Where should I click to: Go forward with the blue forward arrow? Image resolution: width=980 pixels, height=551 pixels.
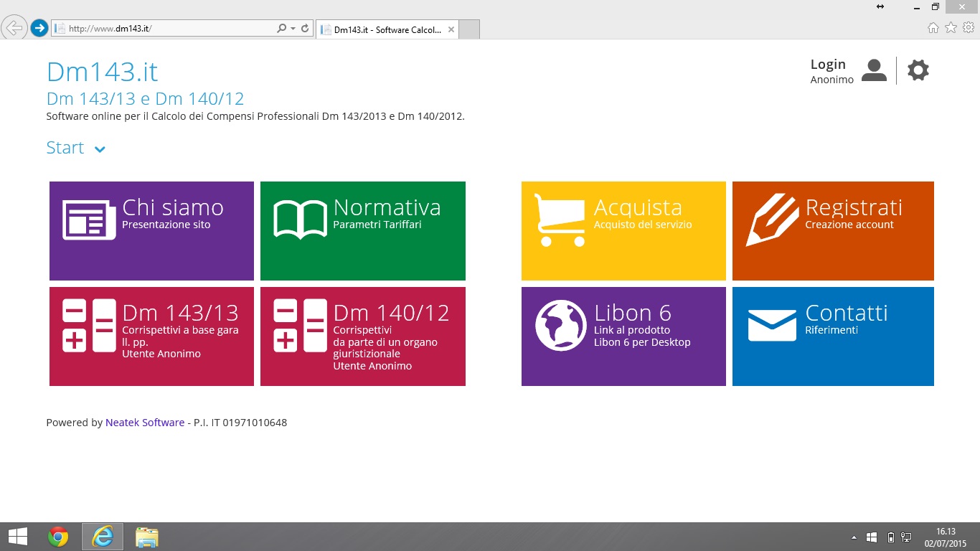click(39, 28)
